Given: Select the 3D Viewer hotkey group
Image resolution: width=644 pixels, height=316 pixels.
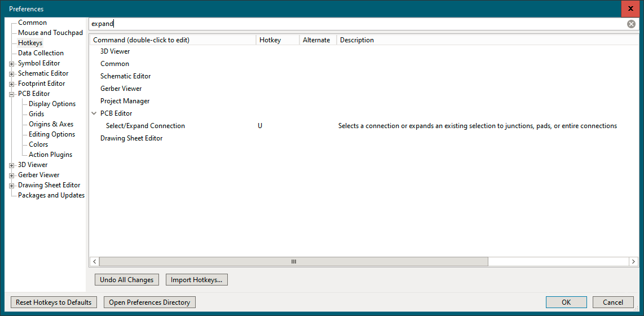Looking at the screenshot, I should click(x=115, y=51).
